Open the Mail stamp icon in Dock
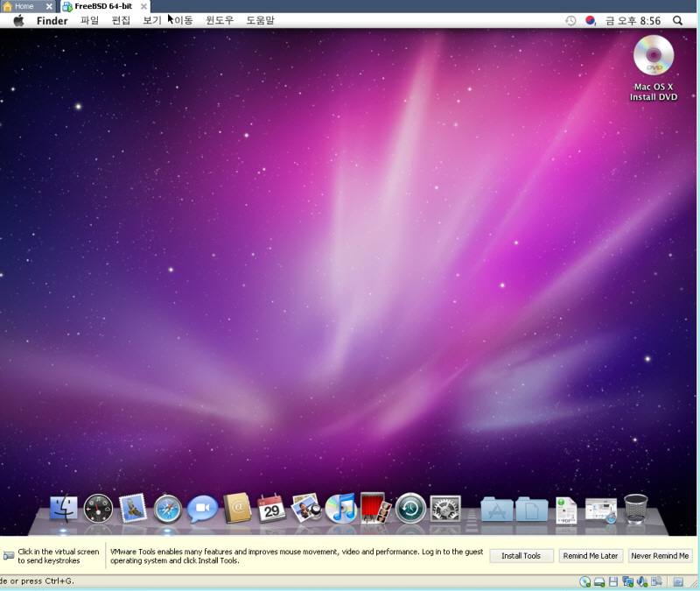This screenshot has width=700, height=591. coord(133,509)
